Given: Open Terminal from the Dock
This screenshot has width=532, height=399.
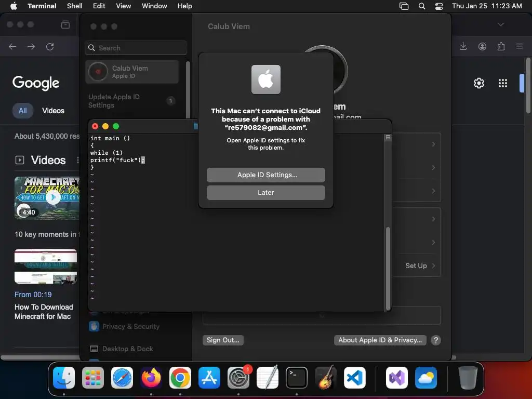Looking at the screenshot, I should point(297,378).
